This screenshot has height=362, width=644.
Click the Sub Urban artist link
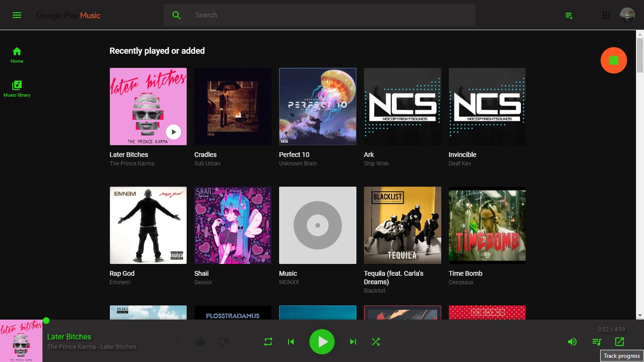pos(207,164)
